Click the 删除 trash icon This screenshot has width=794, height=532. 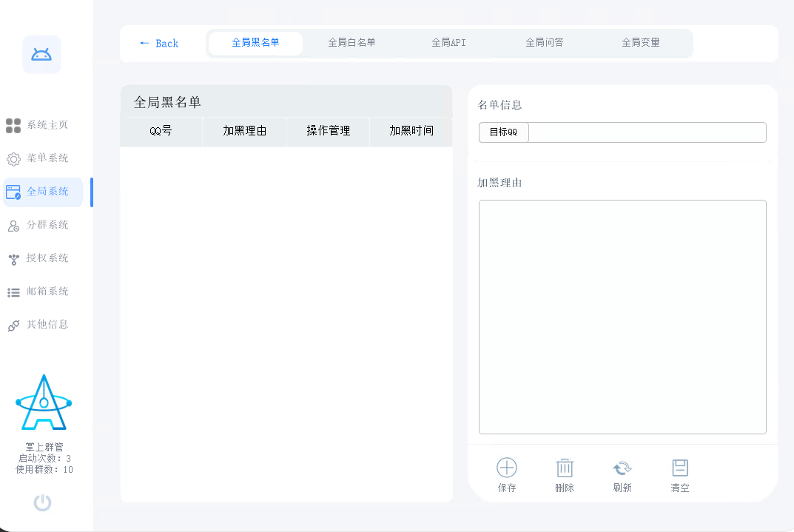tap(564, 474)
